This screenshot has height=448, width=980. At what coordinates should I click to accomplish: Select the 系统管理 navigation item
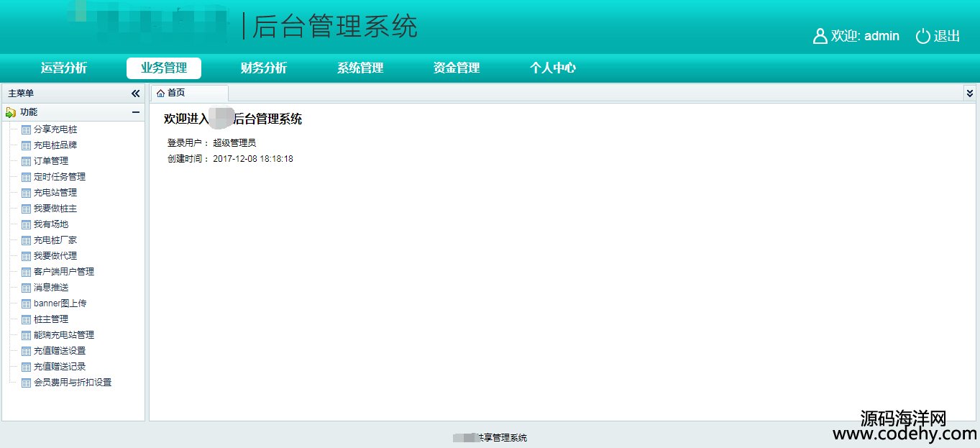[x=360, y=68]
